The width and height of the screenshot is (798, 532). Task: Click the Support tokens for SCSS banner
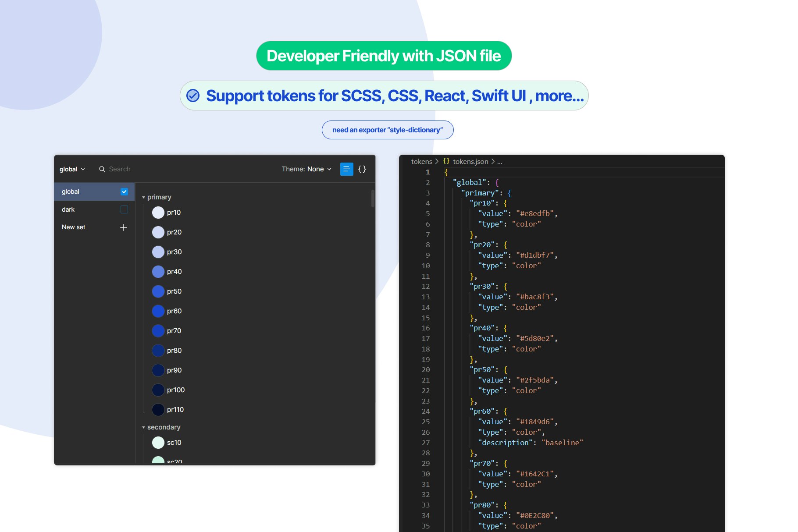384,96
